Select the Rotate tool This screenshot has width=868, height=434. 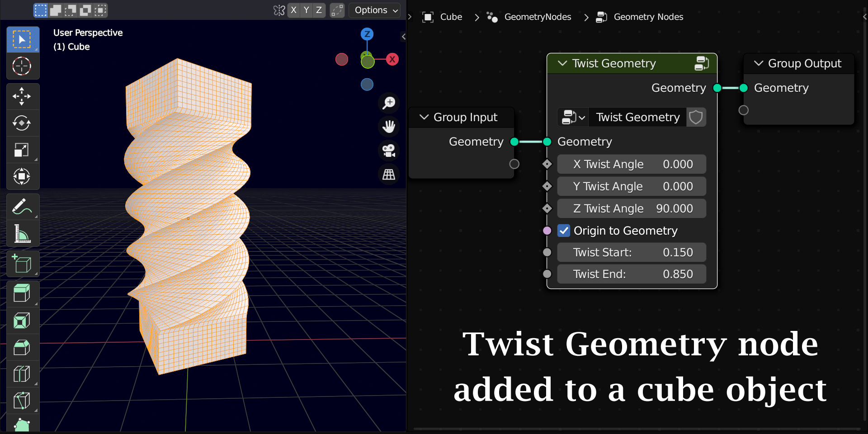tap(22, 123)
